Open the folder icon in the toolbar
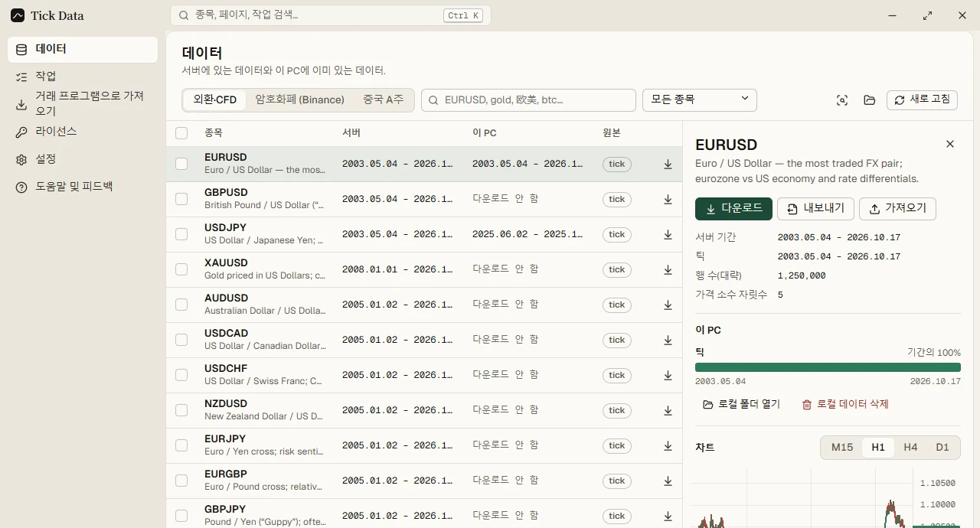The image size is (980, 528). (x=869, y=100)
